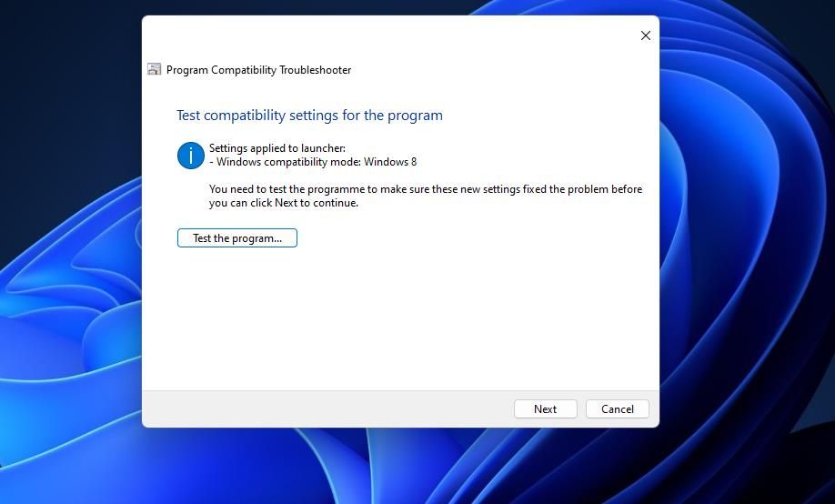The image size is (835, 504).
Task: Cancel the compatibility troubleshooter
Action: click(x=618, y=409)
